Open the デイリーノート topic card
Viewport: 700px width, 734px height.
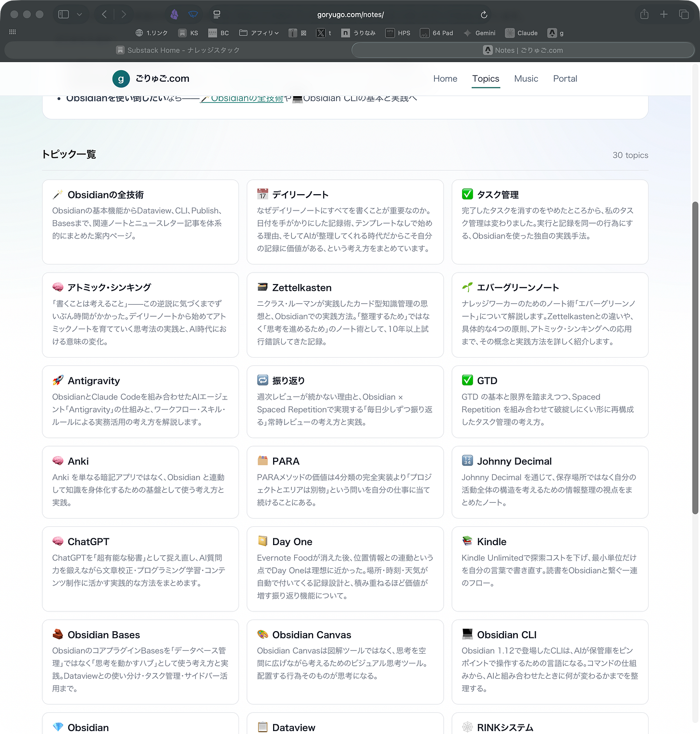(345, 222)
